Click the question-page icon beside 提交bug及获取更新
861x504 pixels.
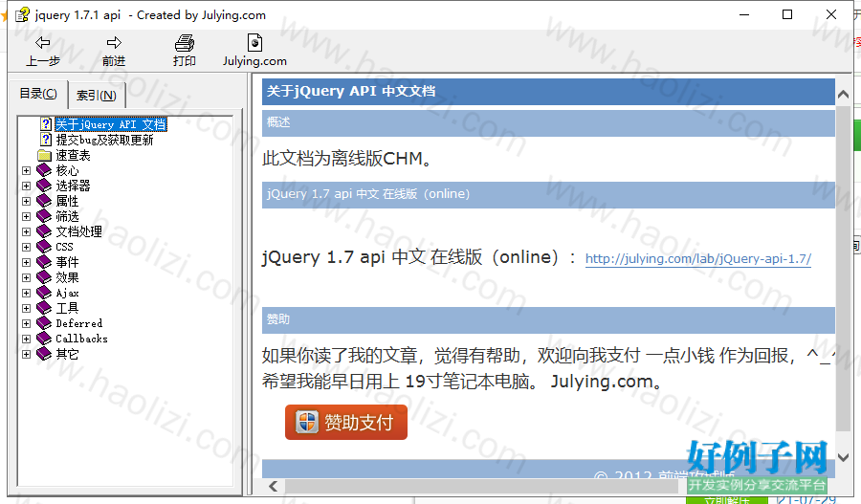click(x=47, y=140)
